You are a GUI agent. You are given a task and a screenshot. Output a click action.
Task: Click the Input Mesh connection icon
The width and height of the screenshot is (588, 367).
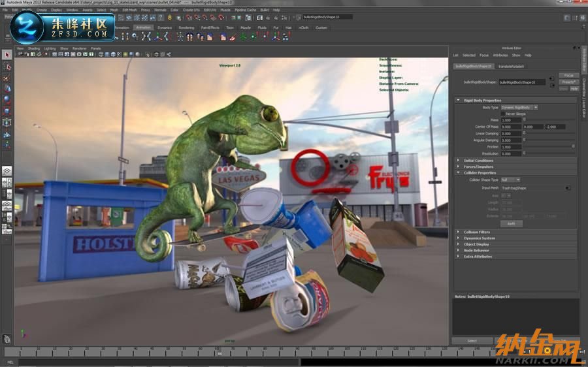[568, 188]
